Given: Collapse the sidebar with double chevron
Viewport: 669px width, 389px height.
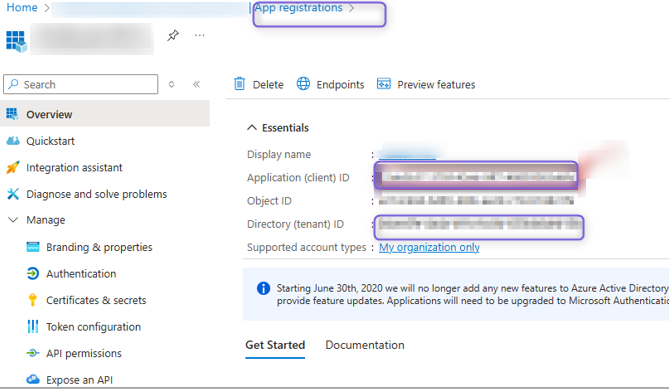Looking at the screenshot, I should 196,84.
